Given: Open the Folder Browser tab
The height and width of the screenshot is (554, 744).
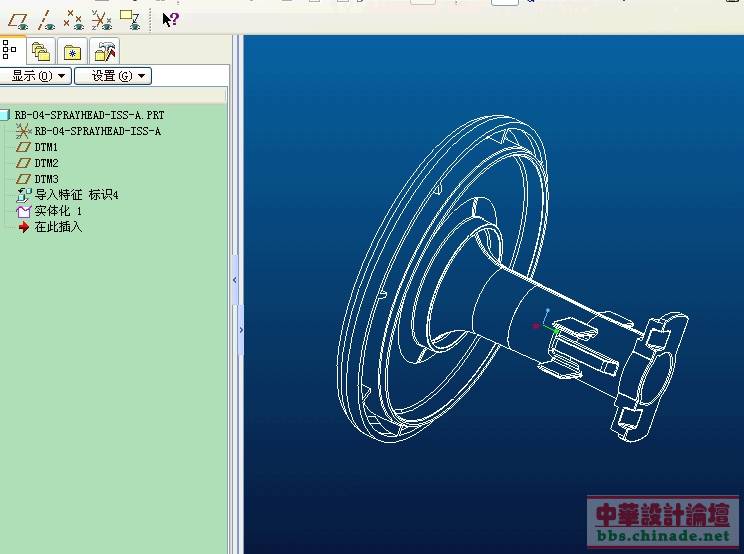Looking at the screenshot, I should [x=41, y=51].
